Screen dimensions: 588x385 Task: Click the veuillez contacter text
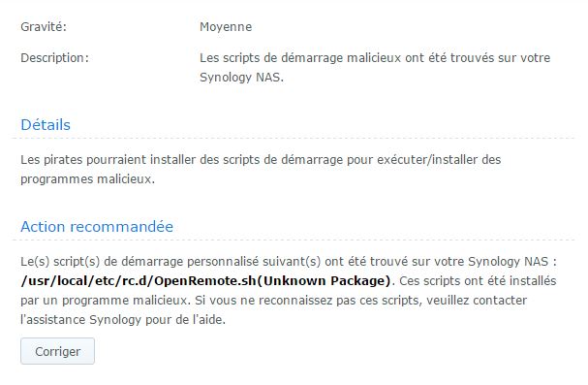[x=477, y=301]
